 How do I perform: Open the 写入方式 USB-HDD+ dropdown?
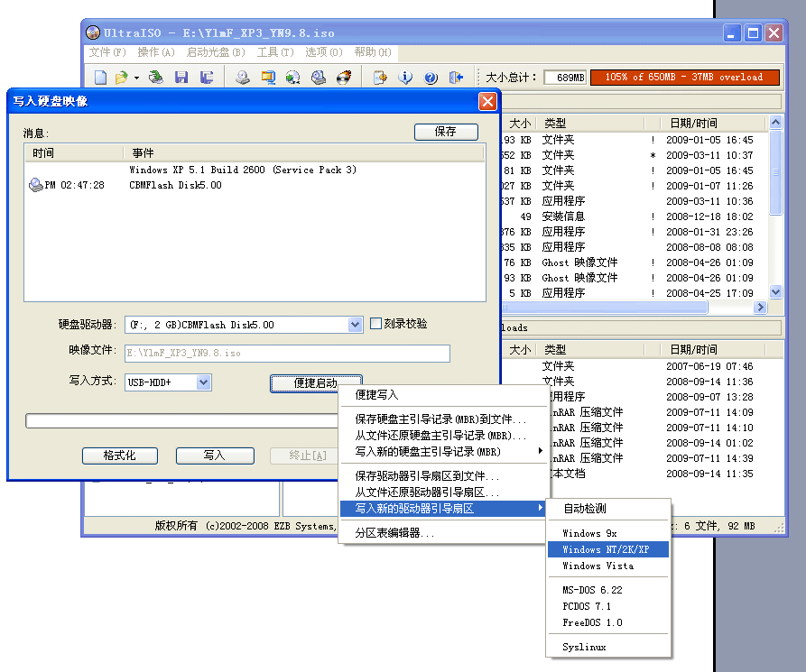[204, 382]
